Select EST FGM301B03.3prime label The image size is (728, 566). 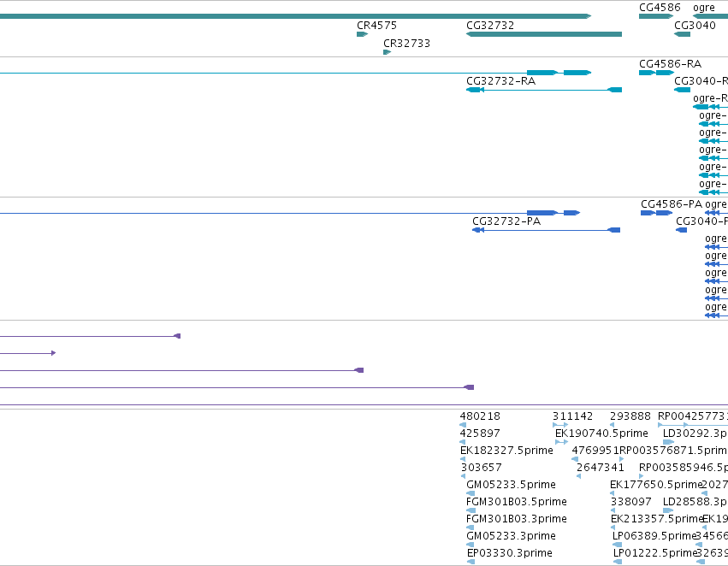tap(517, 519)
